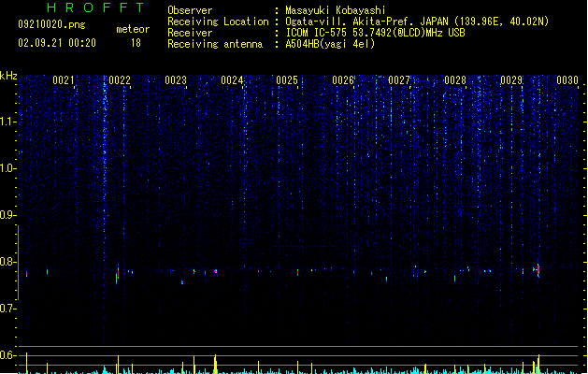Click the 0027 time marker
The height and width of the screenshot is (374, 588).
399,80
